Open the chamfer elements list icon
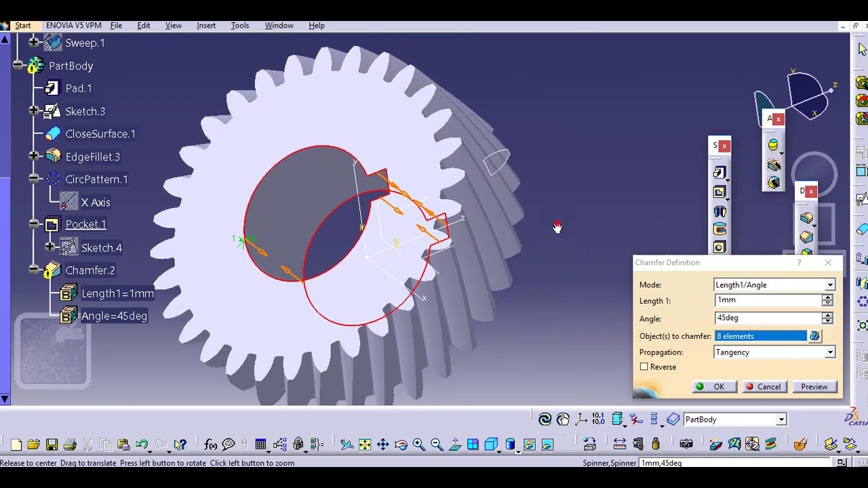 (x=814, y=336)
